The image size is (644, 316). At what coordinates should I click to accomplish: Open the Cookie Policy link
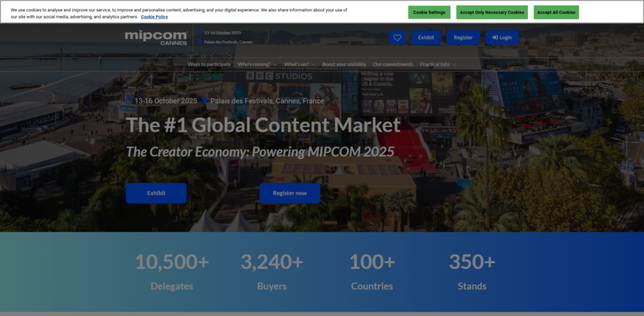[154, 17]
